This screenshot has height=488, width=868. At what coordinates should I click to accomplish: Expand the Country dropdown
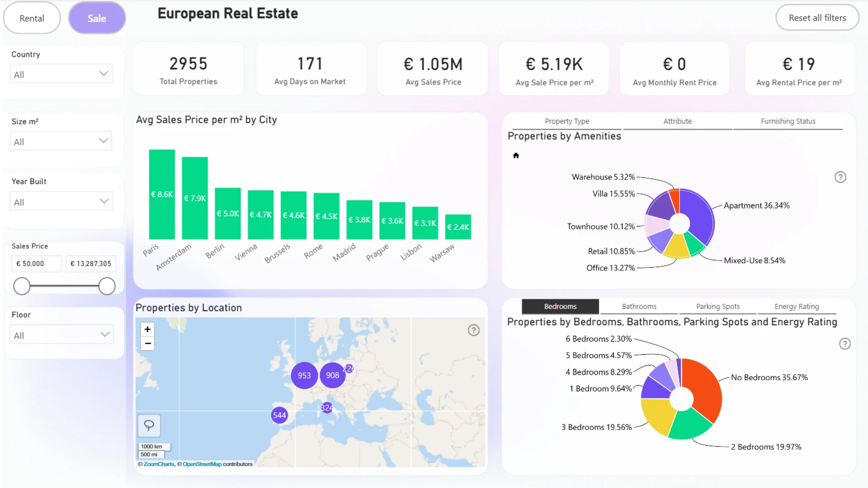(x=61, y=74)
